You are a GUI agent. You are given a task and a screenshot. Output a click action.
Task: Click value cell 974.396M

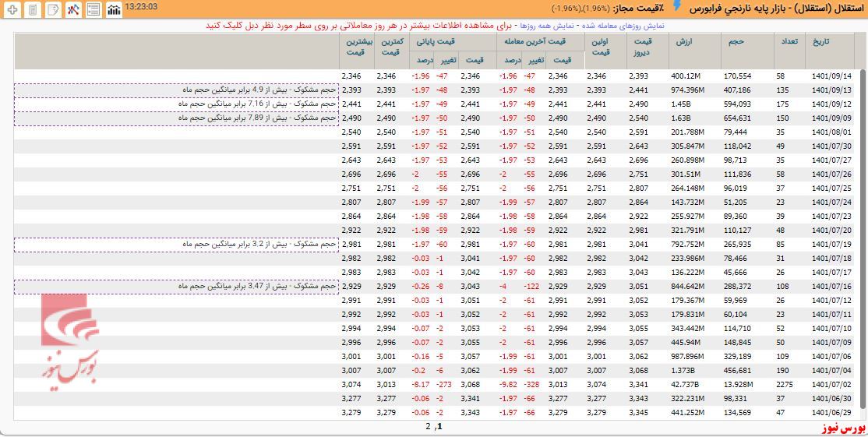click(687, 90)
